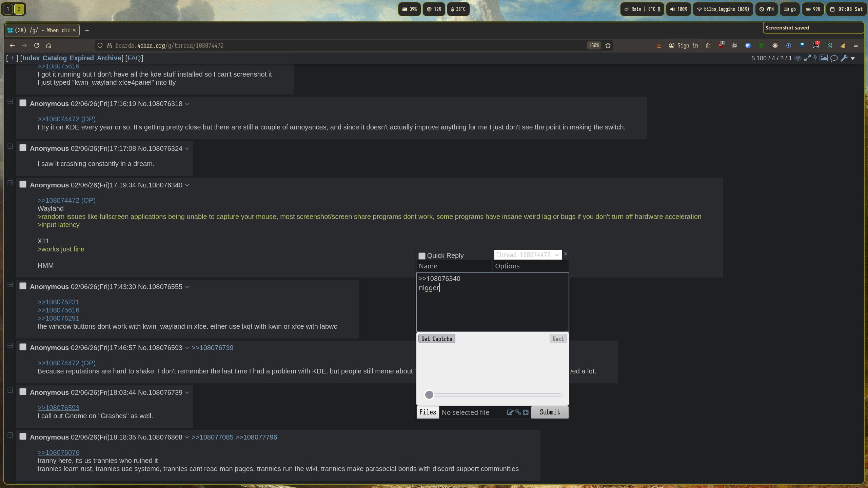868x488 pixels.
Task: Click the expand images arrows icon
Action: 807,58
